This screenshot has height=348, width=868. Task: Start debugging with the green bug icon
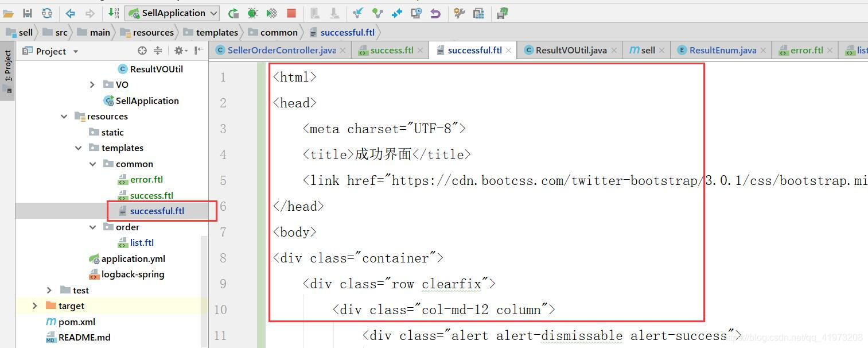click(252, 13)
